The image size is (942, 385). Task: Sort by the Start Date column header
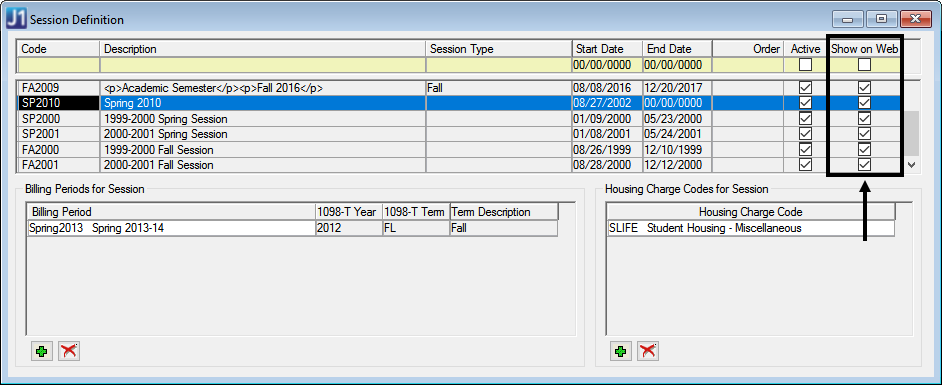point(607,49)
